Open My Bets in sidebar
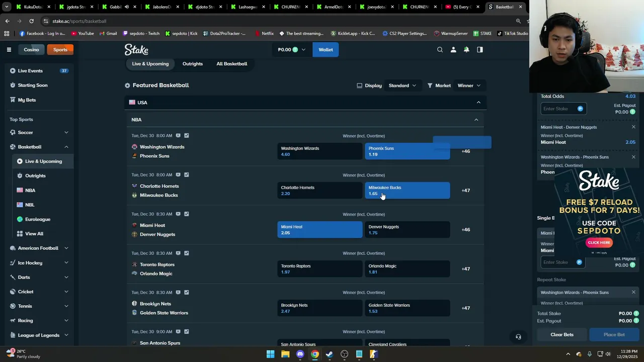This screenshot has width=644, height=362. [39, 100]
